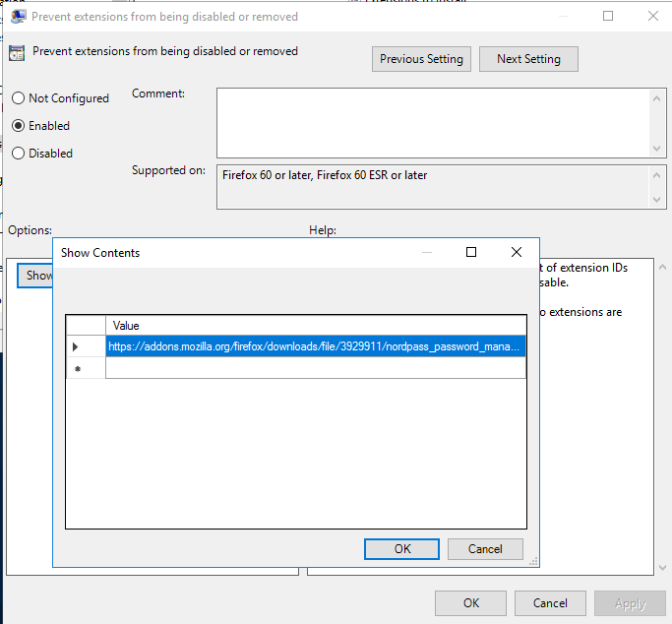Image resolution: width=672 pixels, height=624 pixels.
Task: Cancel the Show Contents dialog
Action: 485,549
